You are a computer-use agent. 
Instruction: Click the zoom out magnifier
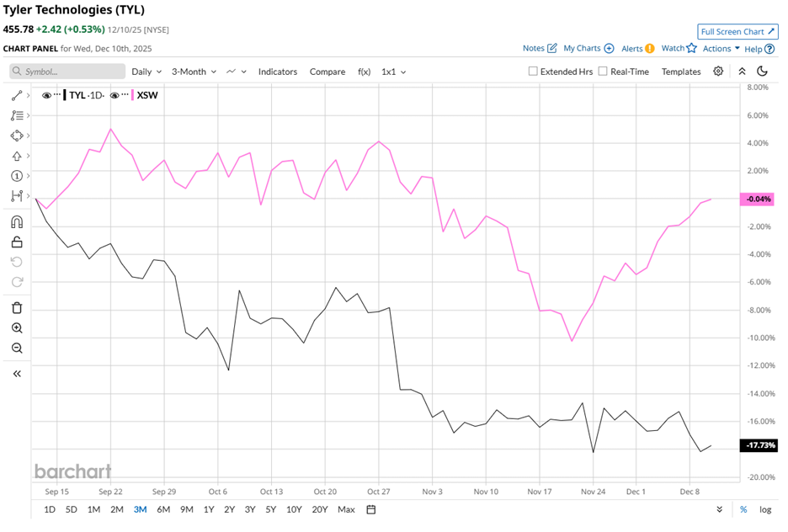(17, 348)
